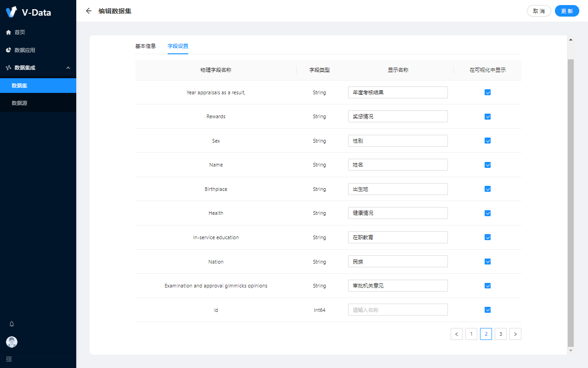Click the 取消 button
The width and height of the screenshot is (588, 368).
(539, 11)
